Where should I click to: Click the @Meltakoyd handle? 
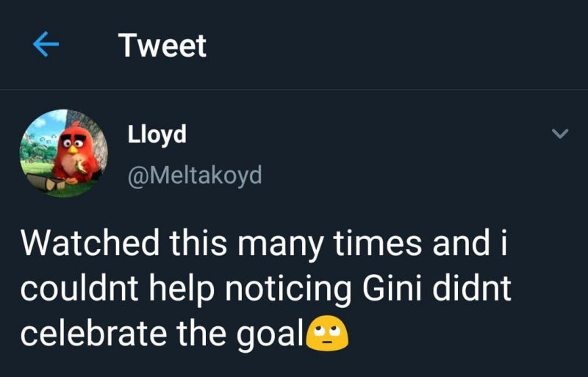[x=194, y=176]
